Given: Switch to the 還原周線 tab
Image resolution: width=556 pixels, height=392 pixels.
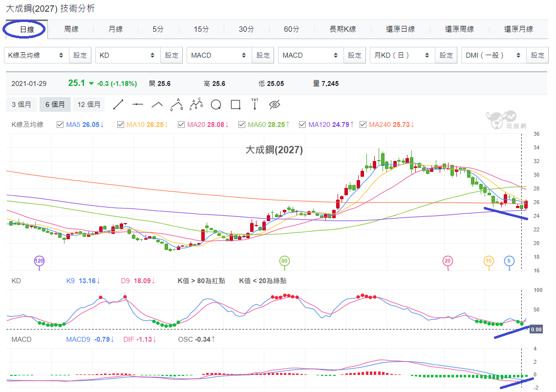Looking at the screenshot, I should pyautogui.click(x=460, y=29).
